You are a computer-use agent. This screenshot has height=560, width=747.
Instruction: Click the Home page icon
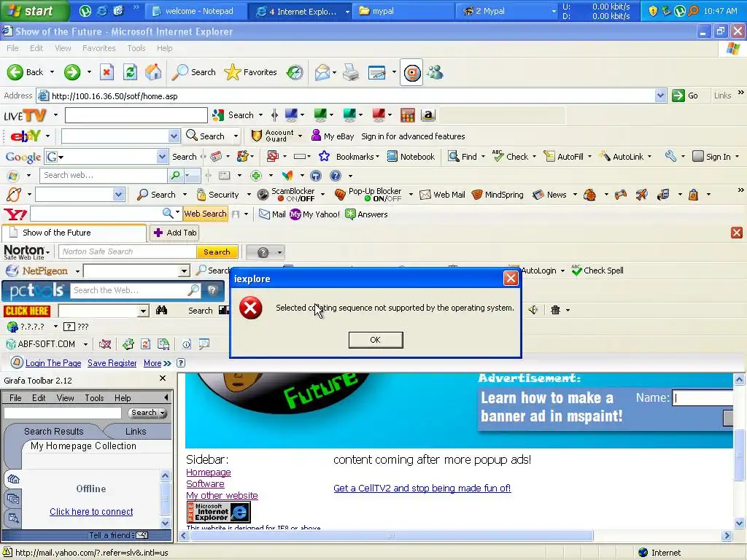click(153, 72)
